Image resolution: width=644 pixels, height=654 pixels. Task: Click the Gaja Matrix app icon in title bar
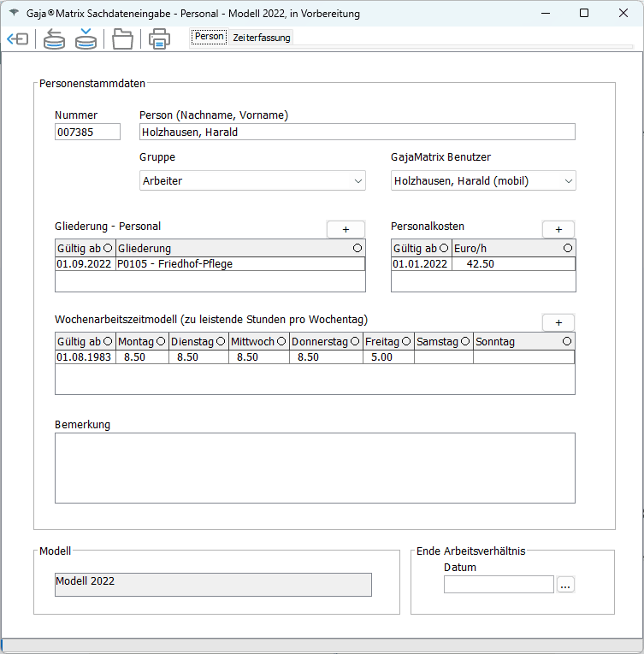pos(14,14)
